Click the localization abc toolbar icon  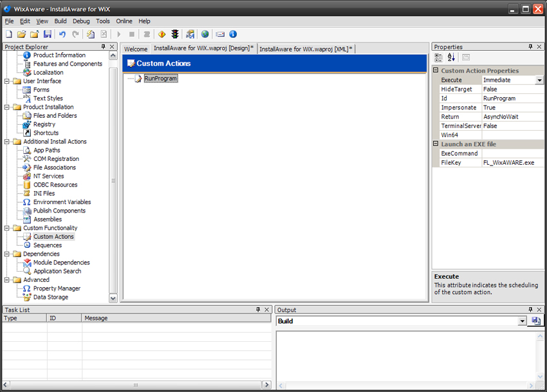(190, 34)
